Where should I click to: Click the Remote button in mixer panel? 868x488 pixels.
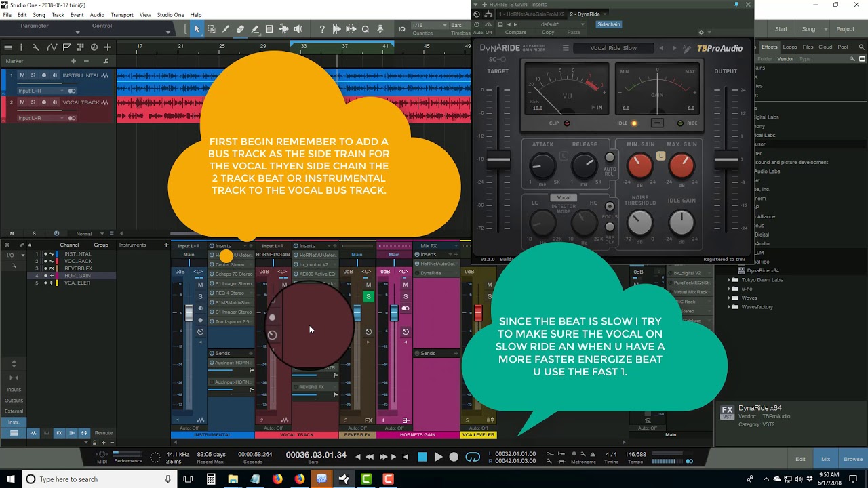pyautogui.click(x=104, y=433)
